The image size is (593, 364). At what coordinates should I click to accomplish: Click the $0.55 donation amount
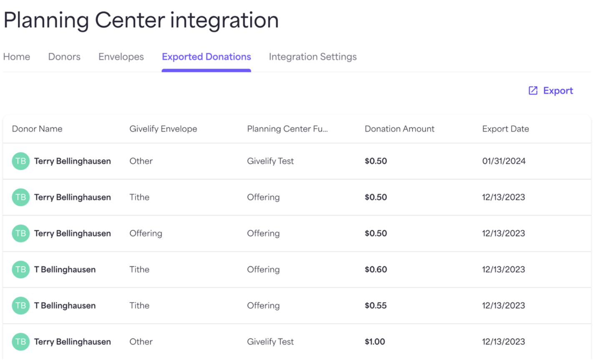(x=376, y=306)
